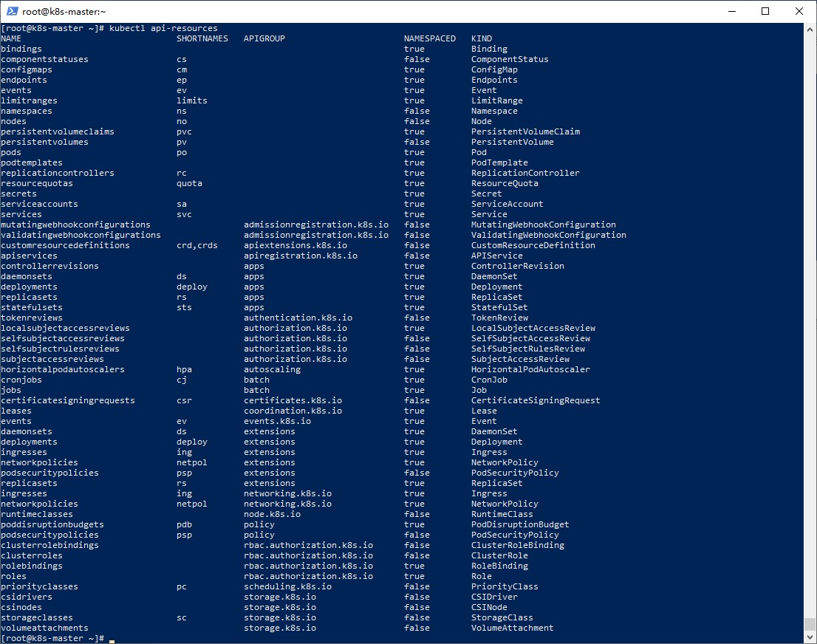Image resolution: width=817 pixels, height=644 pixels.
Task: Click the 'volumeattachments' resource name
Action: pos(45,628)
